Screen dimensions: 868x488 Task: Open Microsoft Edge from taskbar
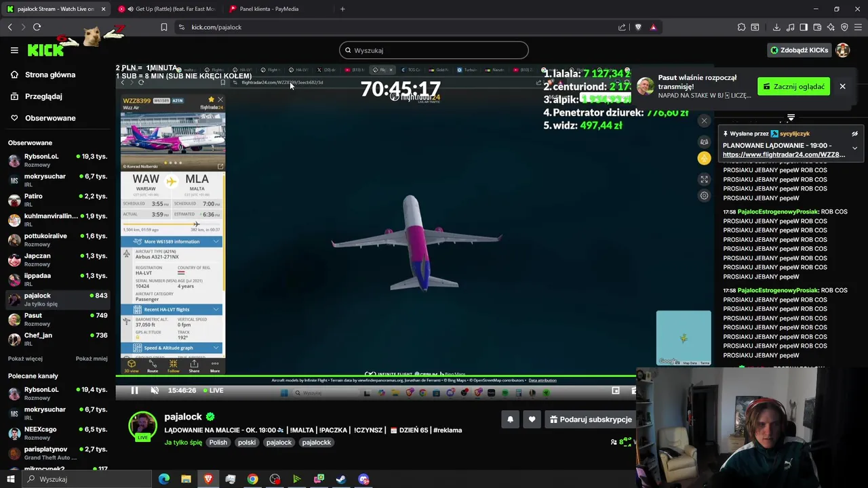pos(164,479)
